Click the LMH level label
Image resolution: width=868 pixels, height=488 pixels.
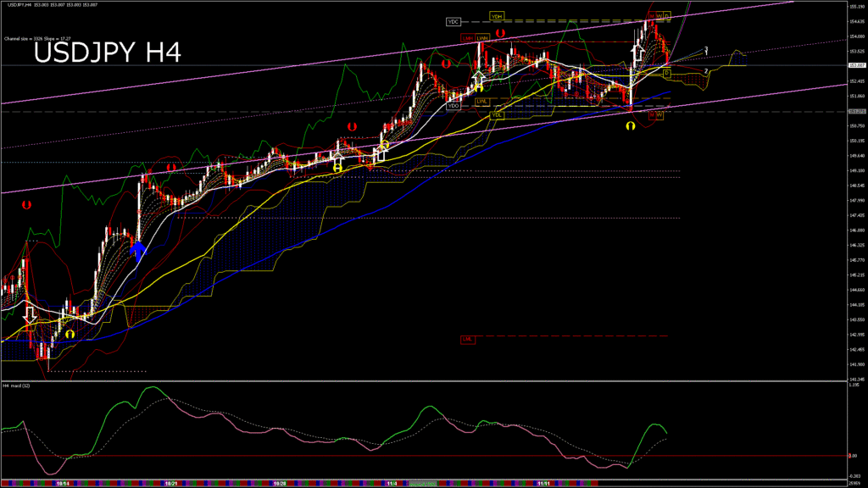[468, 38]
